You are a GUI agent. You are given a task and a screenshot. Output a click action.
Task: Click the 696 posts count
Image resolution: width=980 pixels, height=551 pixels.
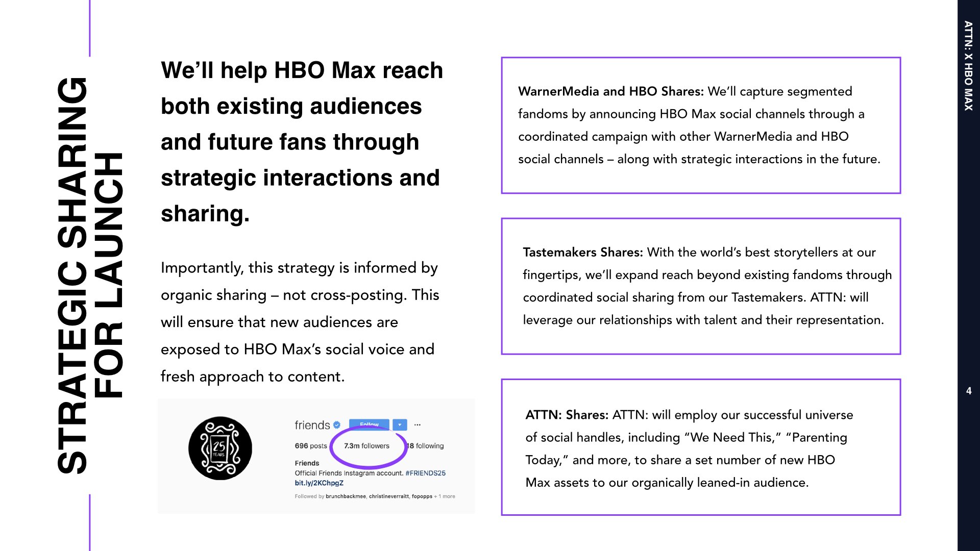[x=311, y=446]
